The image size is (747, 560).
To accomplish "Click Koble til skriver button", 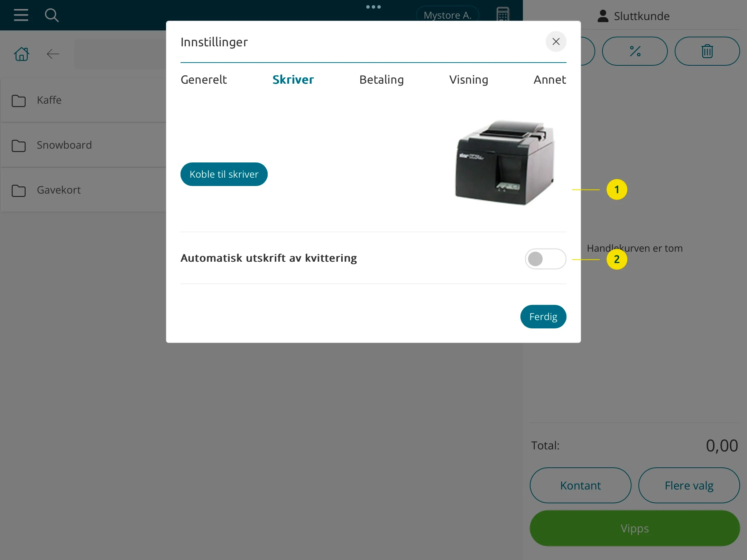I will tap(224, 174).
